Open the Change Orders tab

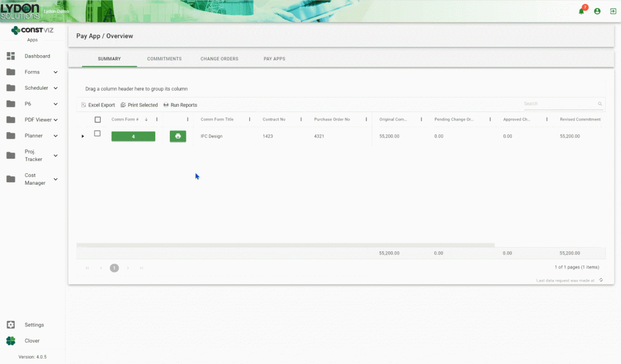click(220, 59)
